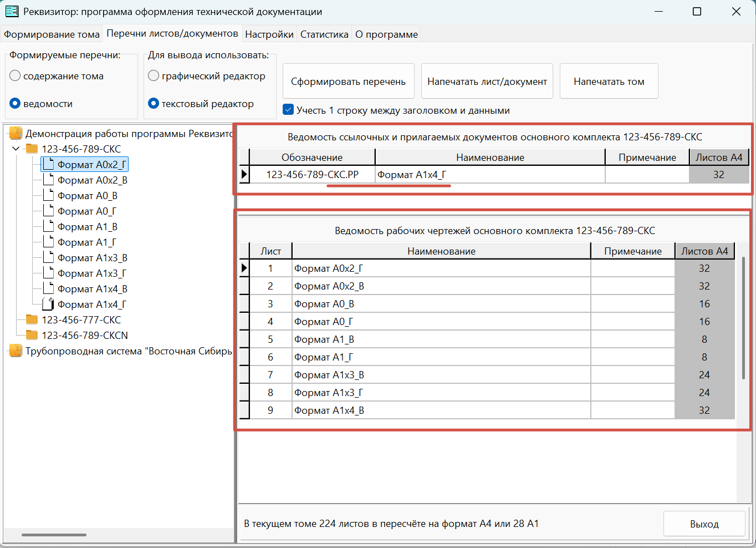Screen dimensions: 756x548
Task: Click the sheet icon next to Формат А1х3_В
Action: point(49,257)
